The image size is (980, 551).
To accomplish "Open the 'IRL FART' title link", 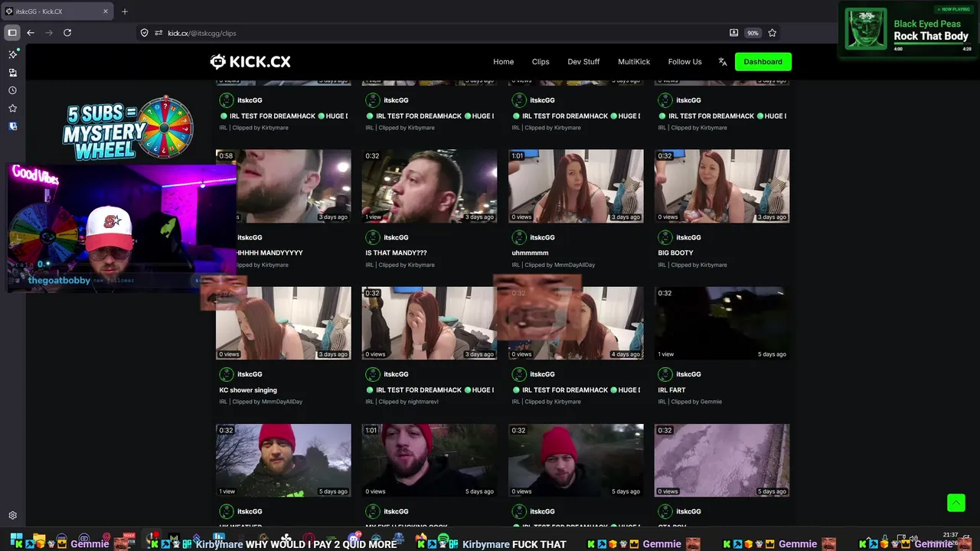I will (x=671, y=390).
